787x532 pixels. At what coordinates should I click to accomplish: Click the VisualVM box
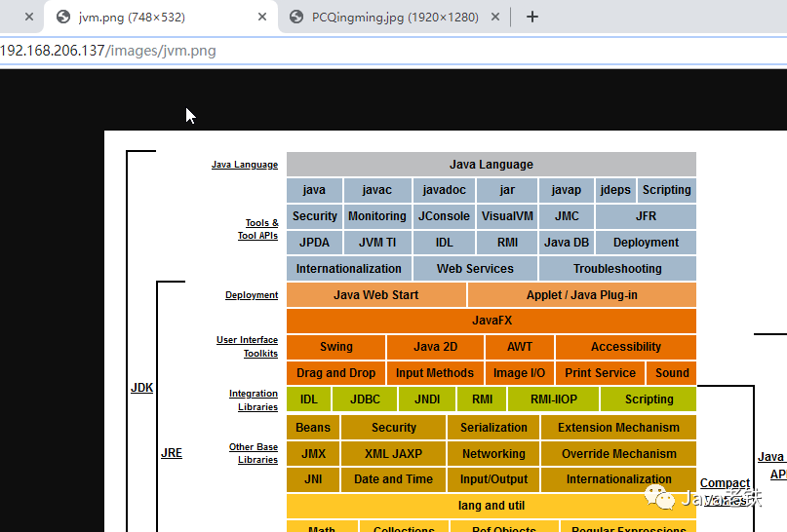(x=507, y=216)
